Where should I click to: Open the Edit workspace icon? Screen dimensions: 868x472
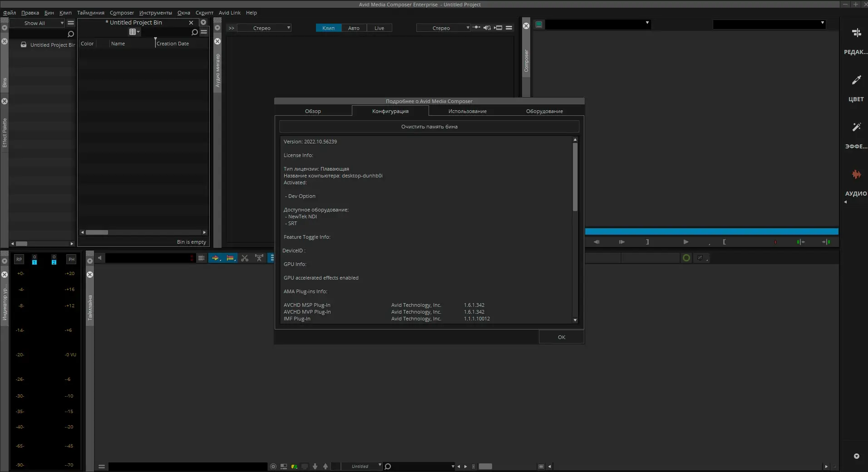pos(856,33)
